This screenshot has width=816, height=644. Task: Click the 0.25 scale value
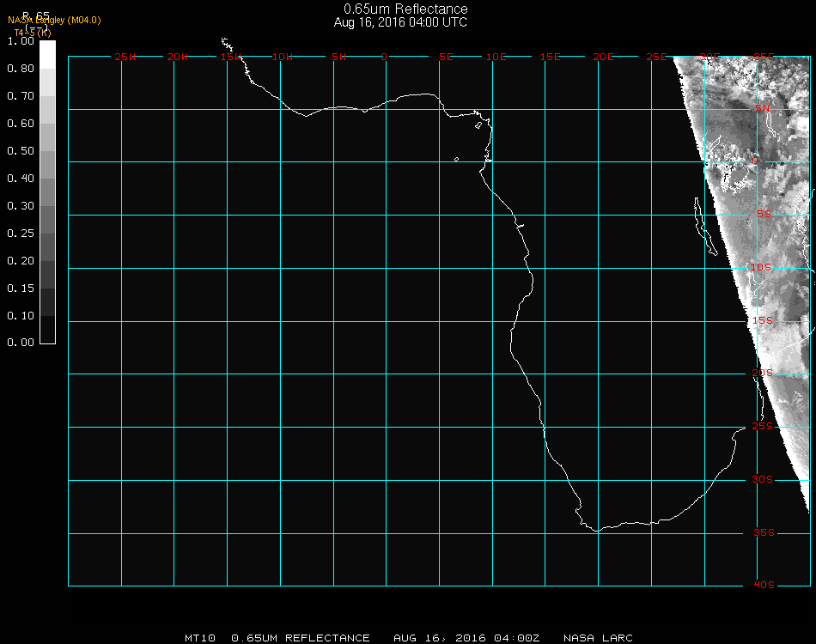[21, 234]
